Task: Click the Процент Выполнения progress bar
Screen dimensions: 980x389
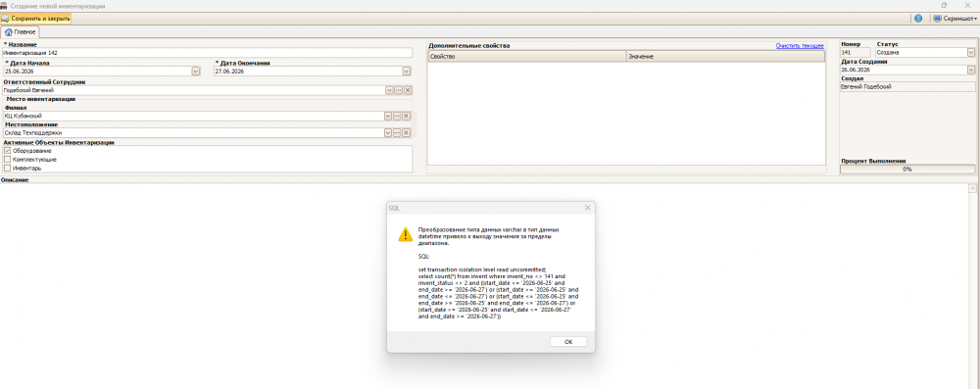Action: click(x=906, y=170)
